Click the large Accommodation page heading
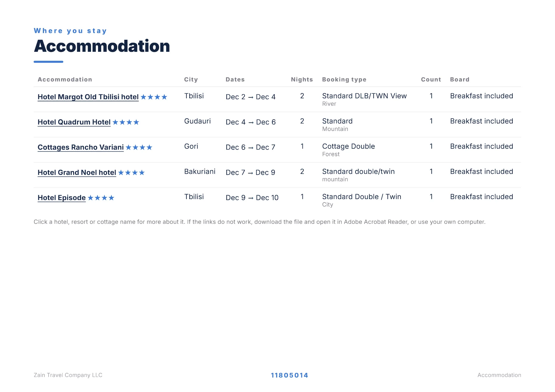 coord(102,46)
